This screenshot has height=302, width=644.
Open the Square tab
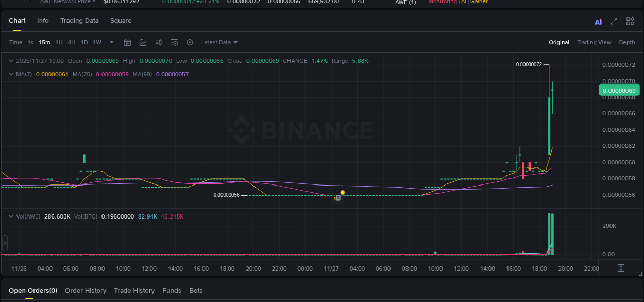121,21
